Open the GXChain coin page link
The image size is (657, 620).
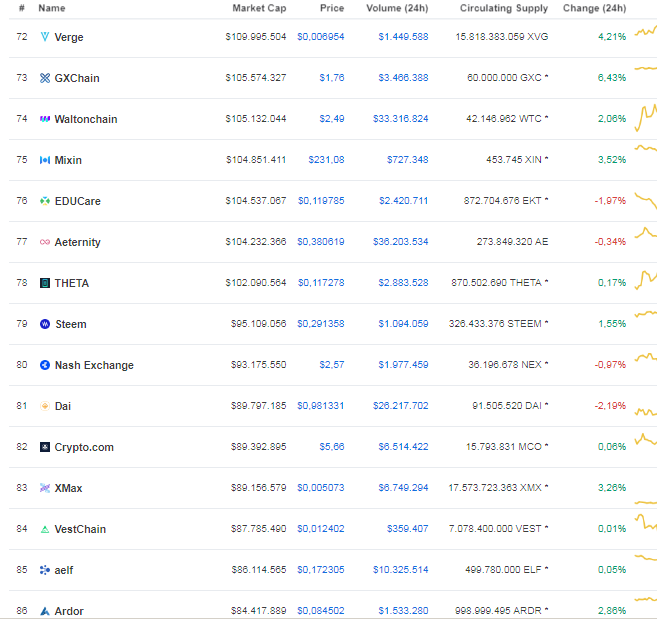point(77,78)
